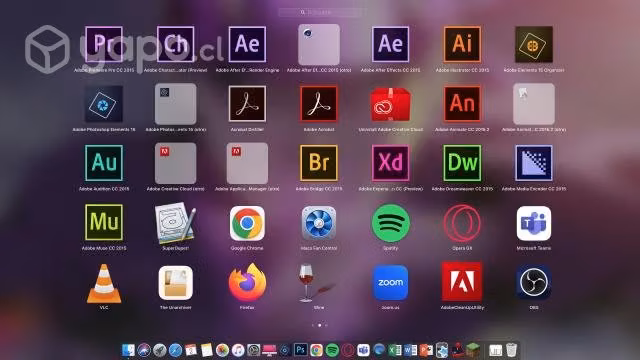Open Adobe Audition CC 2015
640x360 pixels.
coord(104,163)
